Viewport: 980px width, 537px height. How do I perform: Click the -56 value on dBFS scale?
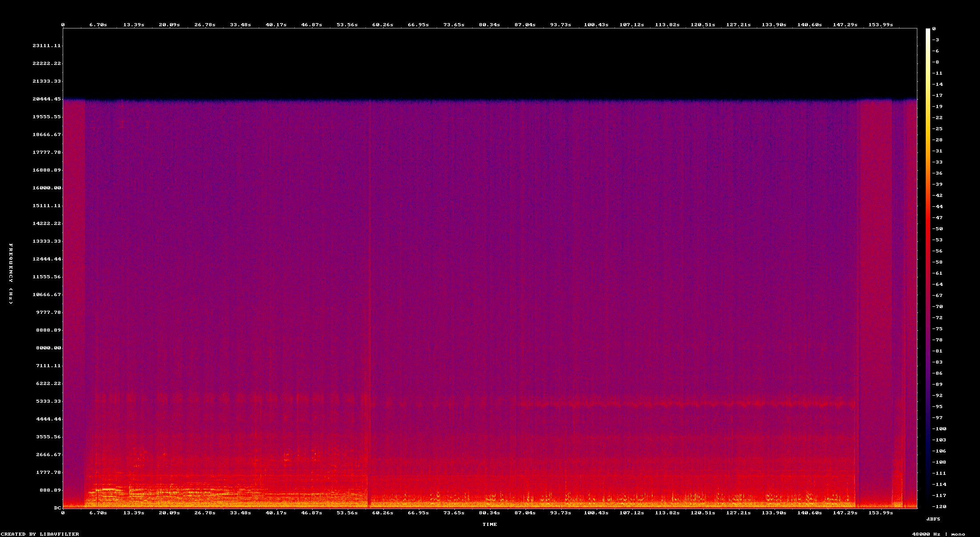point(937,251)
